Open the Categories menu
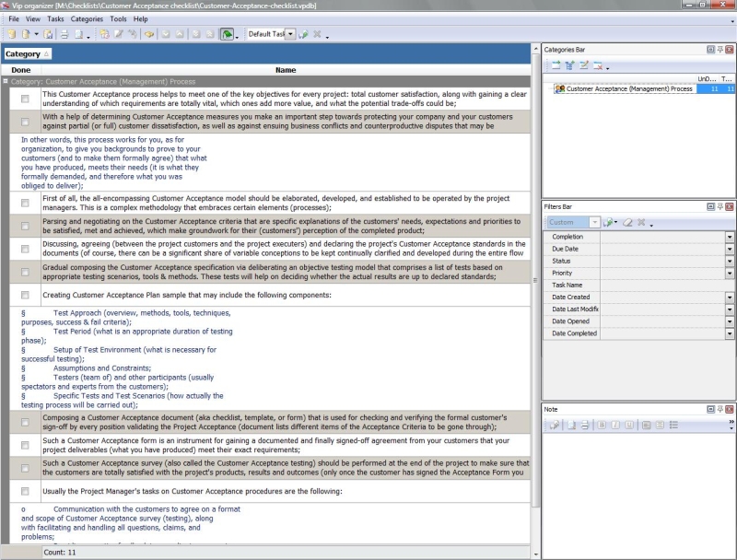 pos(87,18)
